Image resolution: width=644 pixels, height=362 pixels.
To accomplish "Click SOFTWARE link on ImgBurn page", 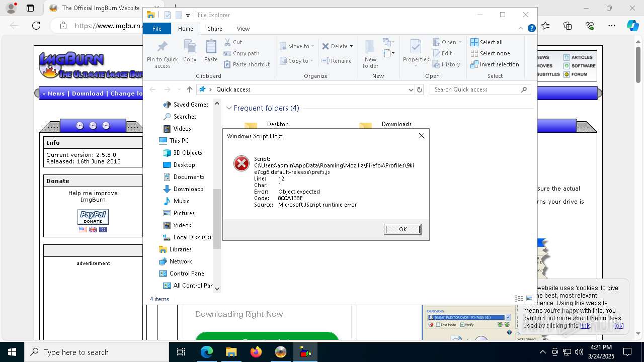I will pos(583,66).
